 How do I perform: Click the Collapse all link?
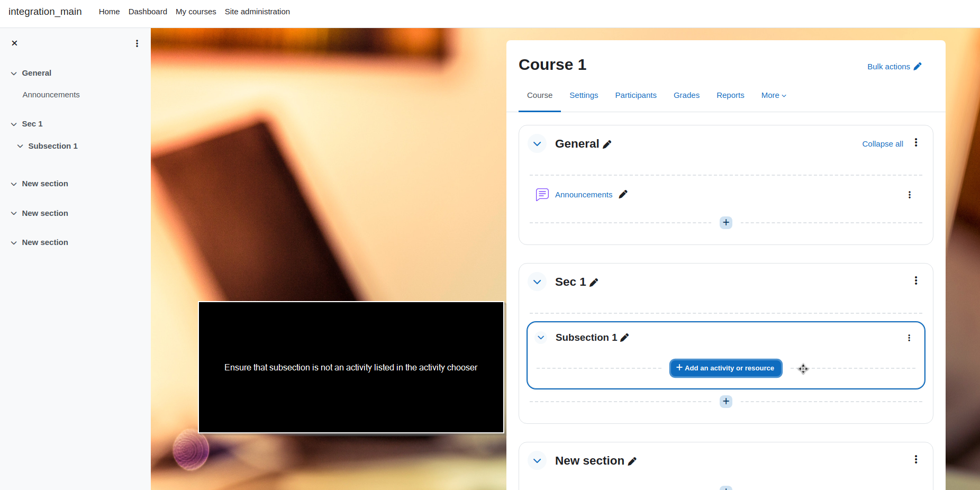pos(883,144)
